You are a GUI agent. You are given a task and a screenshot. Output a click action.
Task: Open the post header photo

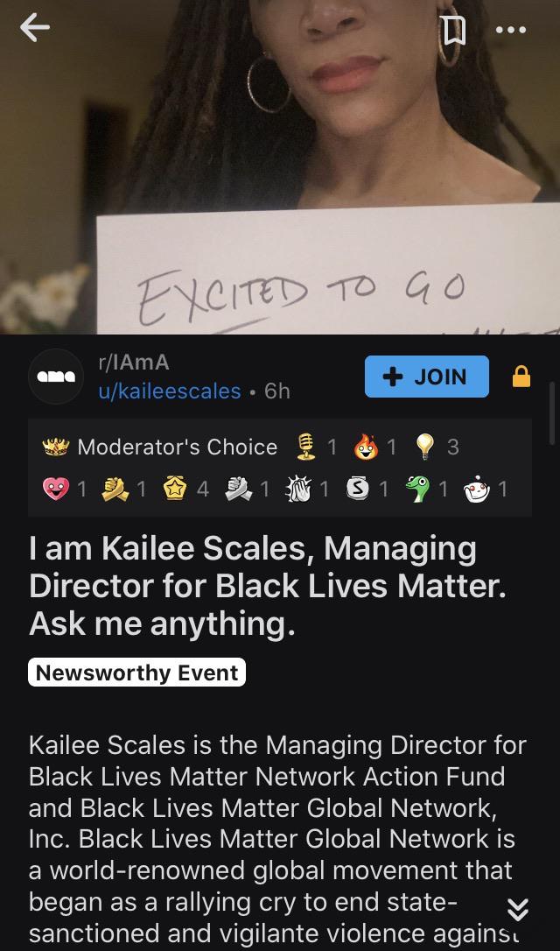pyautogui.click(x=280, y=166)
